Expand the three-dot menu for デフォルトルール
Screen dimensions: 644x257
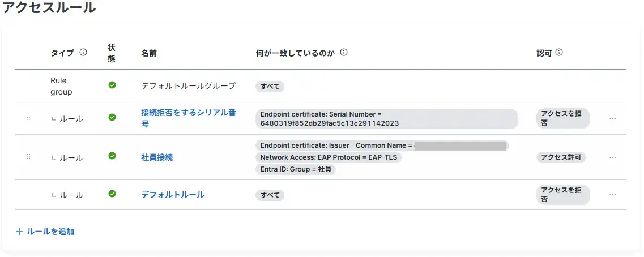coord(613,195)
